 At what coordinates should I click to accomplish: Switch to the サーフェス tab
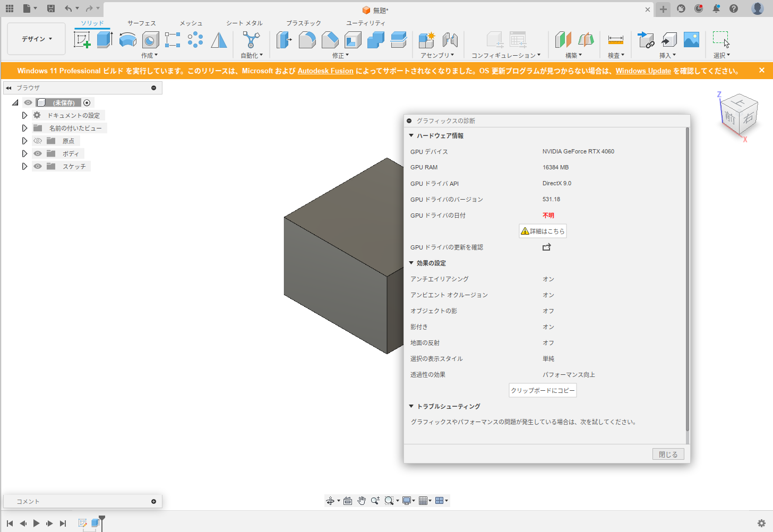pyautogui.click(x=142, y=23)
